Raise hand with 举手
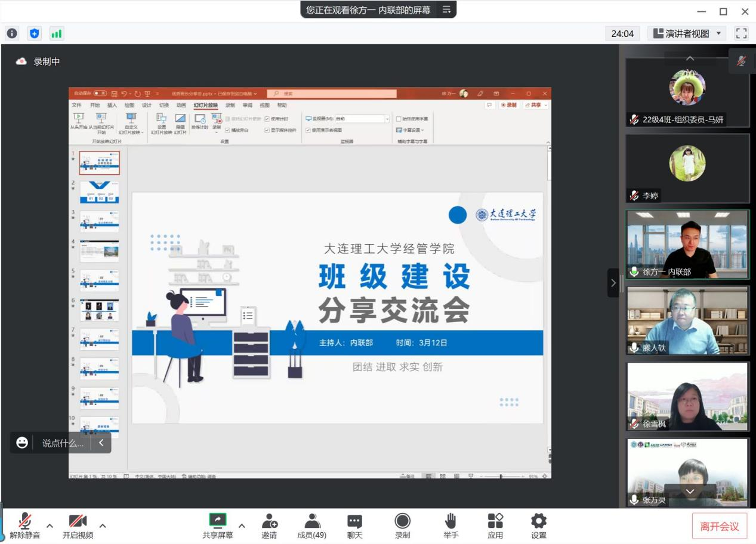Screen dimensions: 756x544 [450, 526]
